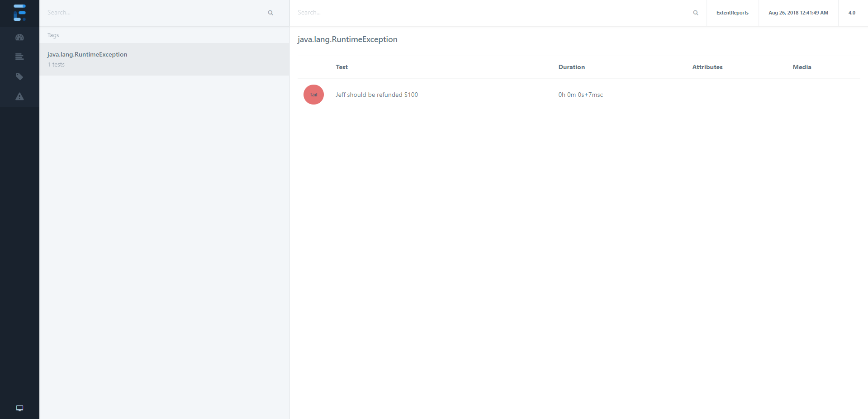Open the Tests list view icon

tap(19, 57)
